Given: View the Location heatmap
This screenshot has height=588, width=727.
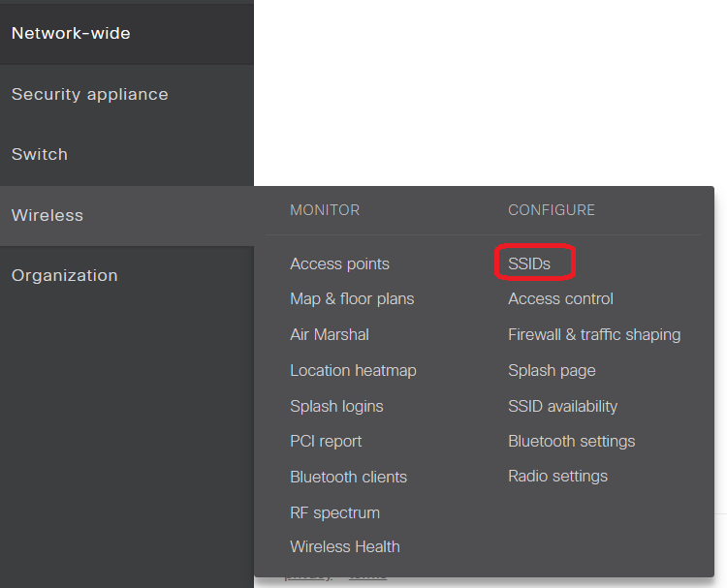Looking at the screenshot, I should tap(353, 370).
